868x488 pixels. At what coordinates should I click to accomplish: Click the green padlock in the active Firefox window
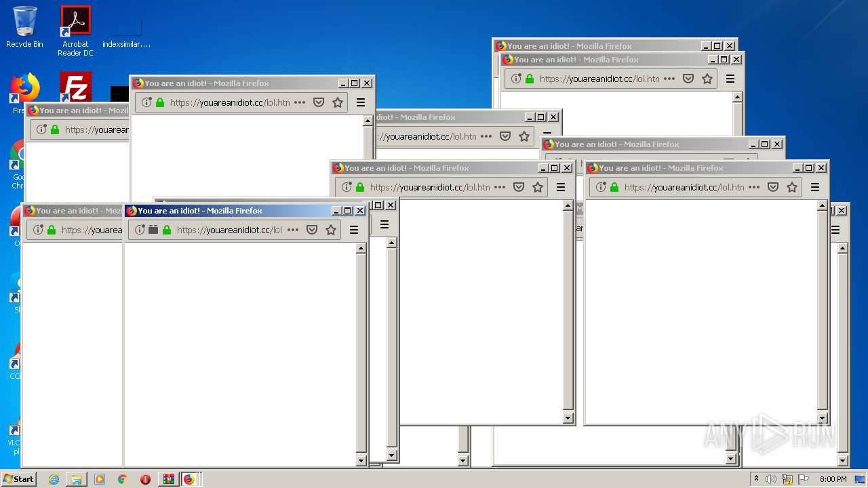click(x=167, y=230)
